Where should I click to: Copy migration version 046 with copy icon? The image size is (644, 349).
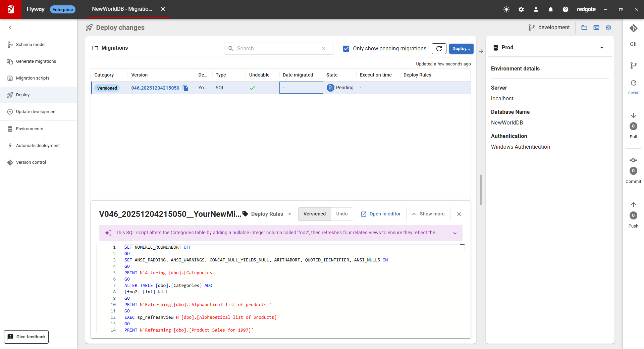tap(185, 88)
